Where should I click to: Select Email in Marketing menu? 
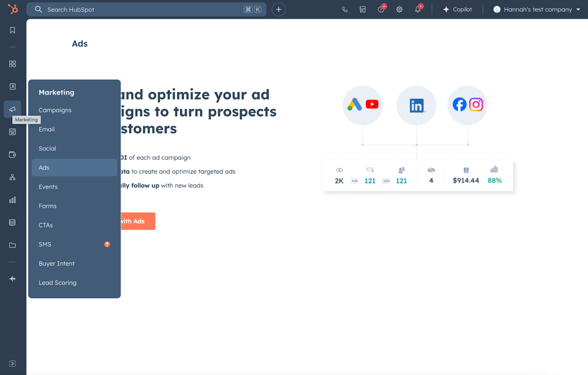click(x=74, y=129)
